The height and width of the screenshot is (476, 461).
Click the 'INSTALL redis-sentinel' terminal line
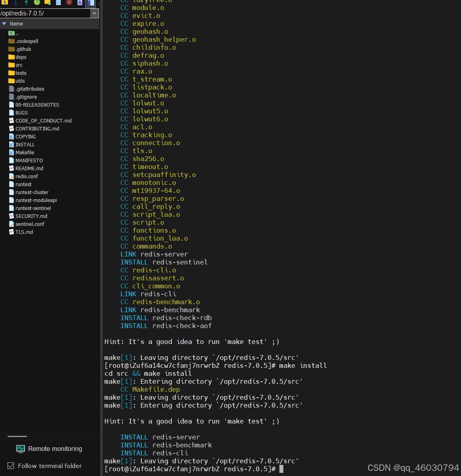164,262
